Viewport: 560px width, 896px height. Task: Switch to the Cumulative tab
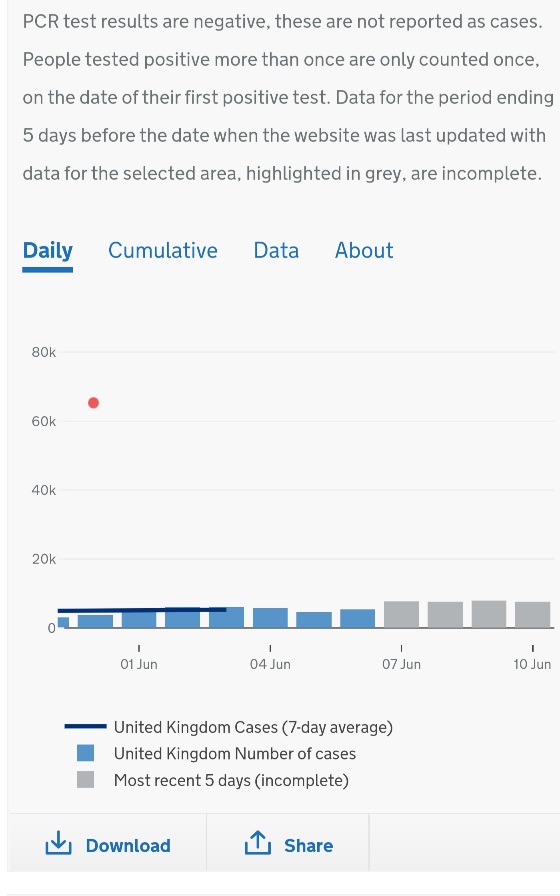[163, 250]
